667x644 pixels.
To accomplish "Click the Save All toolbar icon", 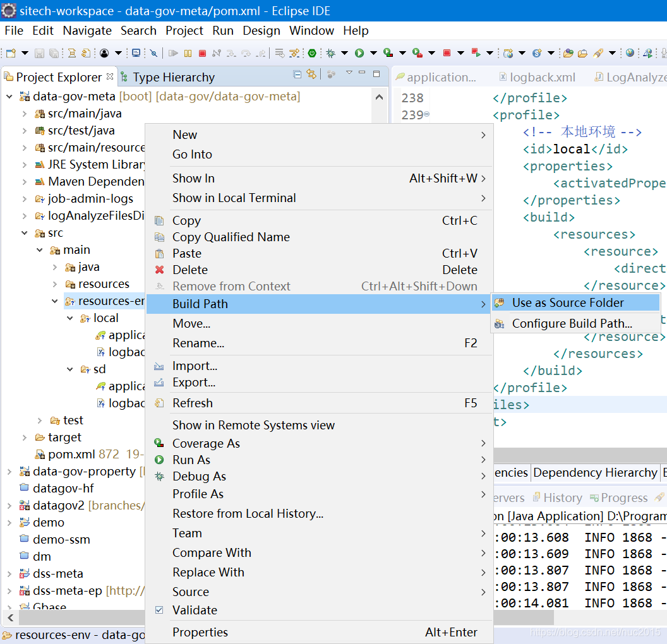I will (x=54, y=53).
